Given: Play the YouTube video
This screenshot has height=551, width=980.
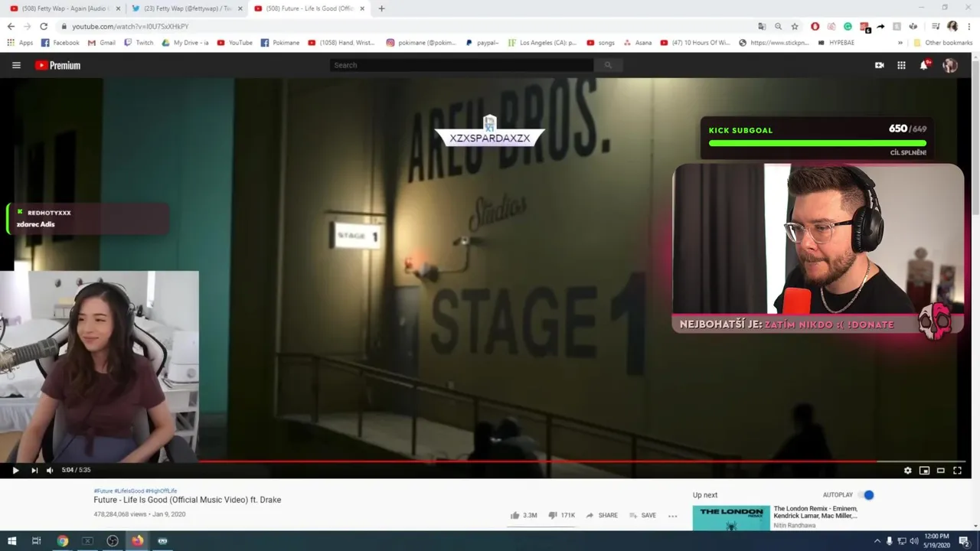Looking at the screenshot, I should pyautogui.click(x=15, y=471).
